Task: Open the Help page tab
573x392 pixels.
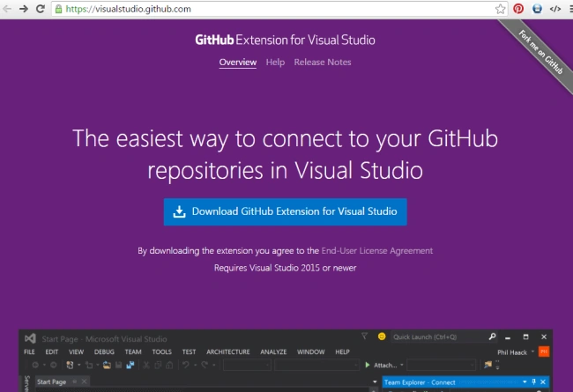Action: tap(275, 63)
